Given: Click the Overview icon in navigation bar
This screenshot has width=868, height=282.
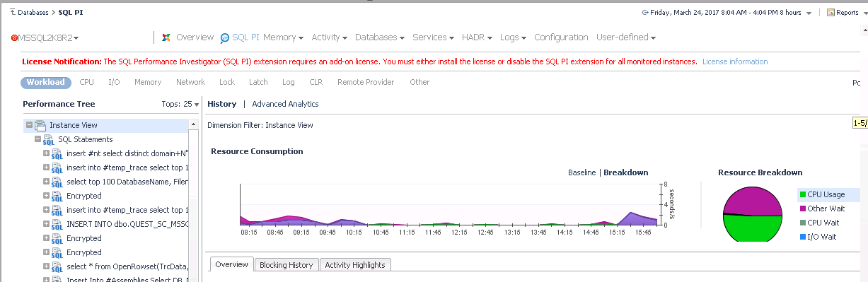Looking at the screenshot, I should click(166, 37).
